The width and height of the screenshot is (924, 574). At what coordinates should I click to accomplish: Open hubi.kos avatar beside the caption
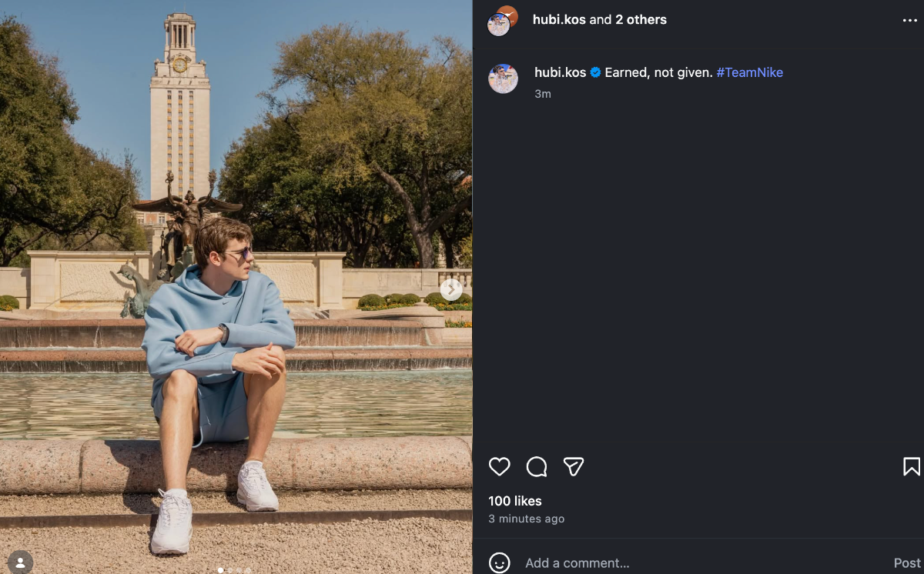tap(503, 78)
